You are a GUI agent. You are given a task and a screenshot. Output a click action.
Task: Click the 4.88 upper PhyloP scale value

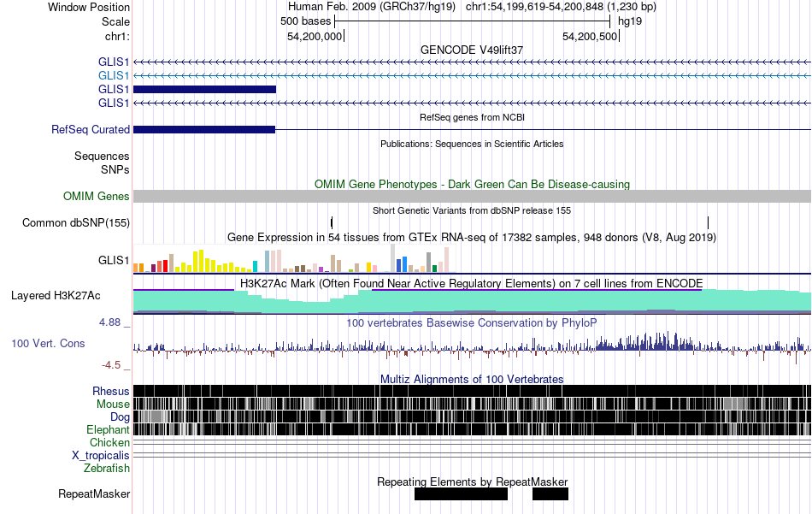[x=109, y=322]
